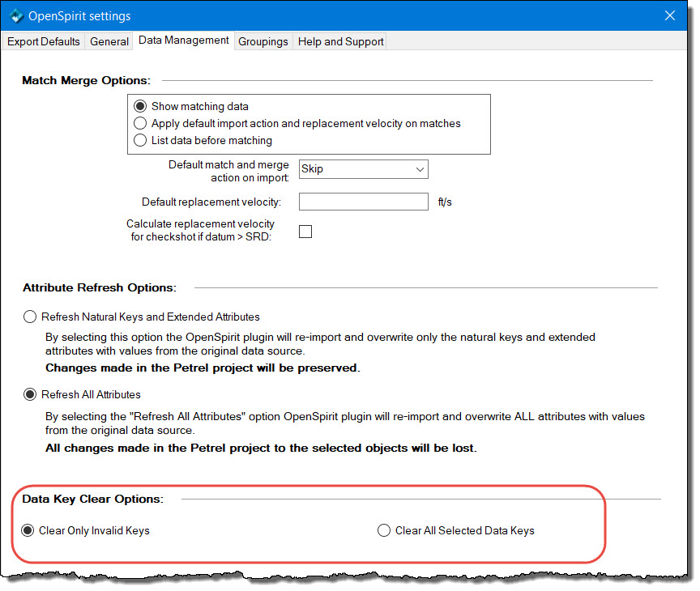
Task: Close the OpenSpirit settings window
Action: 670,15
